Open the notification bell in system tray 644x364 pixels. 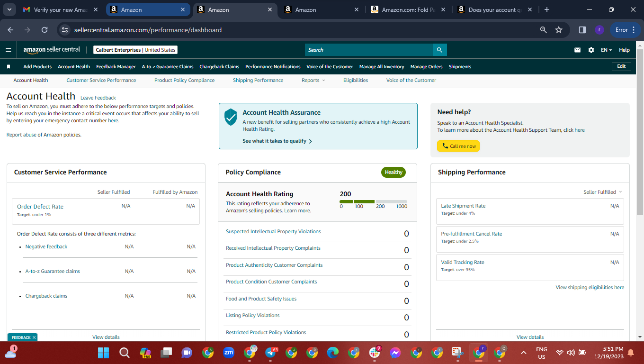(x=631, y=353)
